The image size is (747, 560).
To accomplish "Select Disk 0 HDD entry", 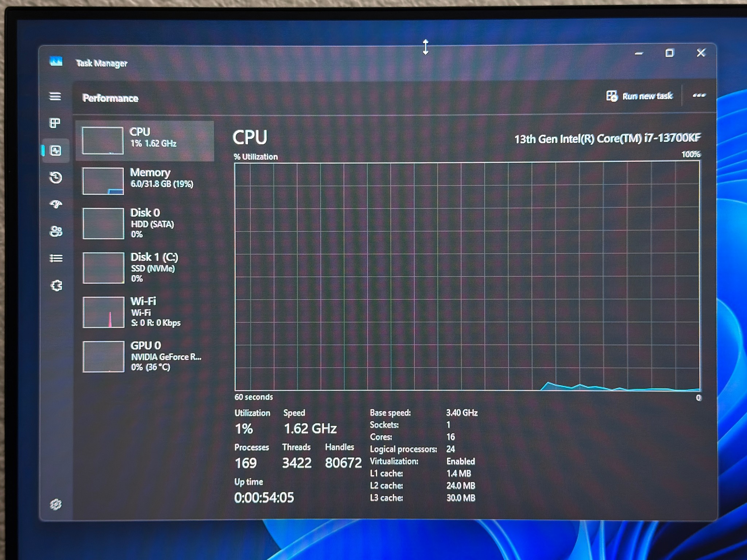I will coord(145,223).
